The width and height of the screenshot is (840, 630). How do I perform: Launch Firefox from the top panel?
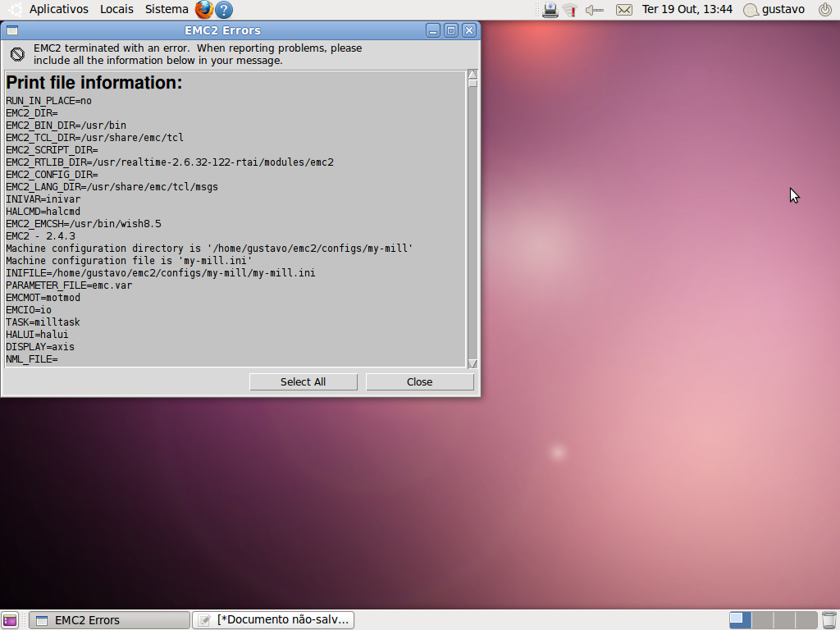[x=203, y=9]
